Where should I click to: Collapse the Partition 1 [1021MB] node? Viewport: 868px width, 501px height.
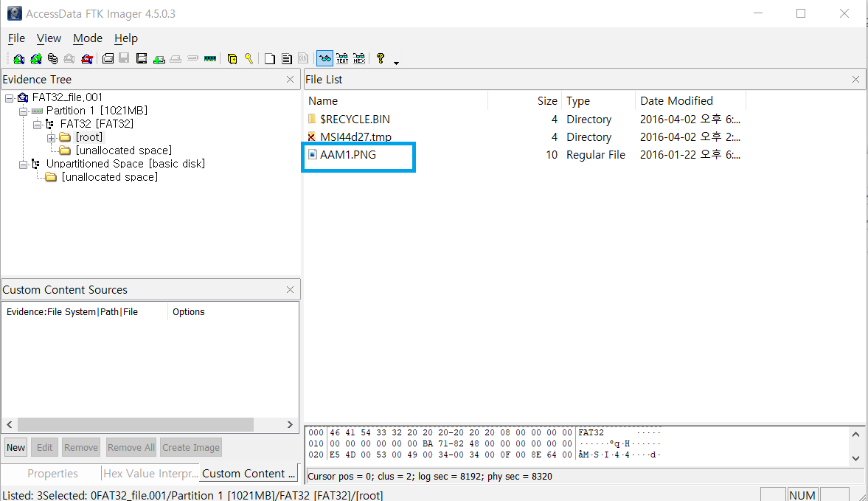[x=24, y=111]
